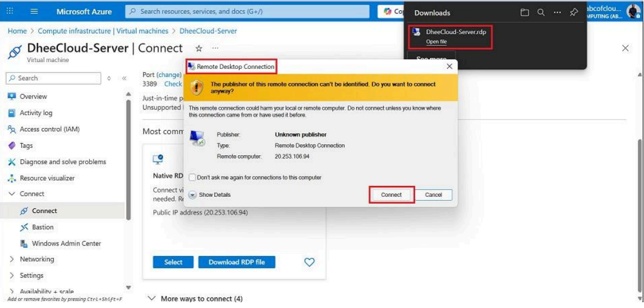The width and height of the screenshot is (644, 308).
Task: Click Open file link under DheeCloud-Server.rdp
Action: coord(436,42)
